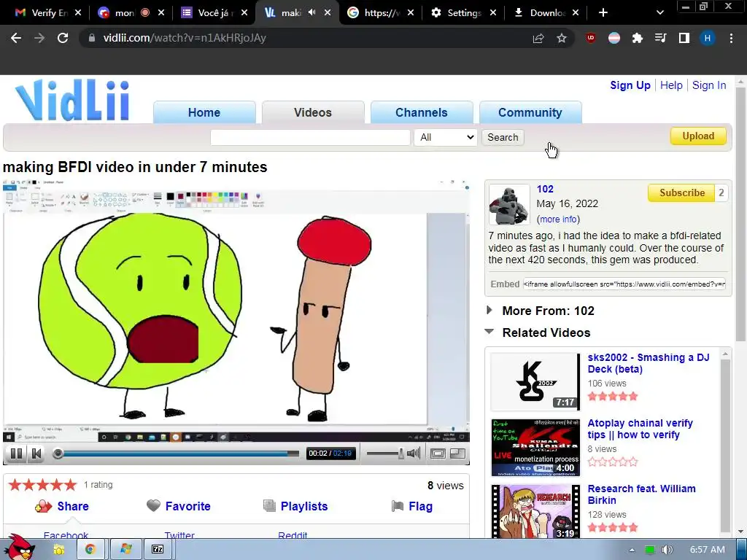Screen dimensions: 747x560
Task: Click the Favorite link
Action: (x=187, y=506)
